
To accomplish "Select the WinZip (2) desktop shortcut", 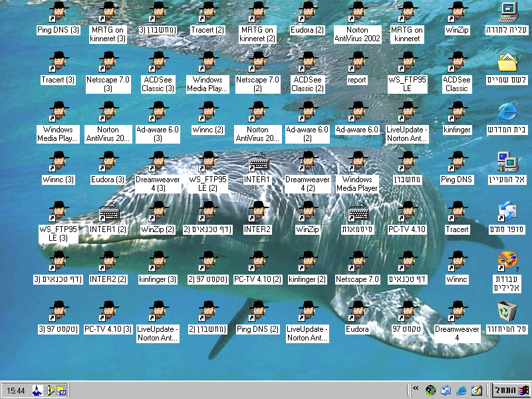I will coord(158,217).
